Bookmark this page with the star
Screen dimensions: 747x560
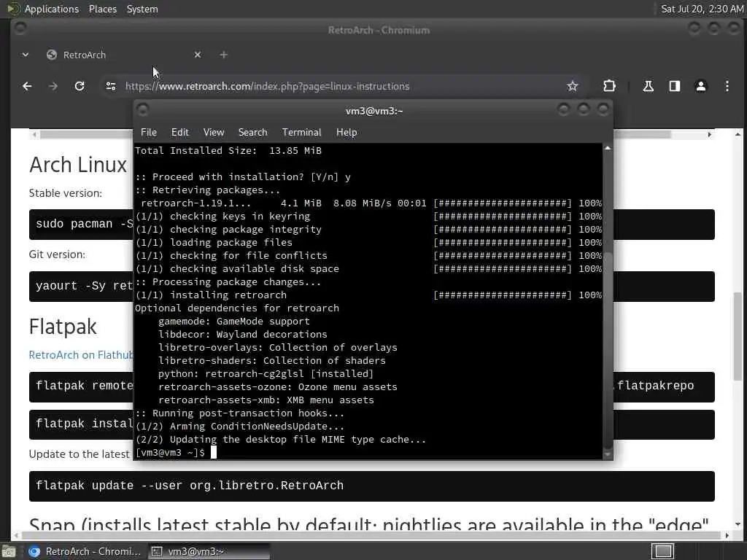point(572,86)
